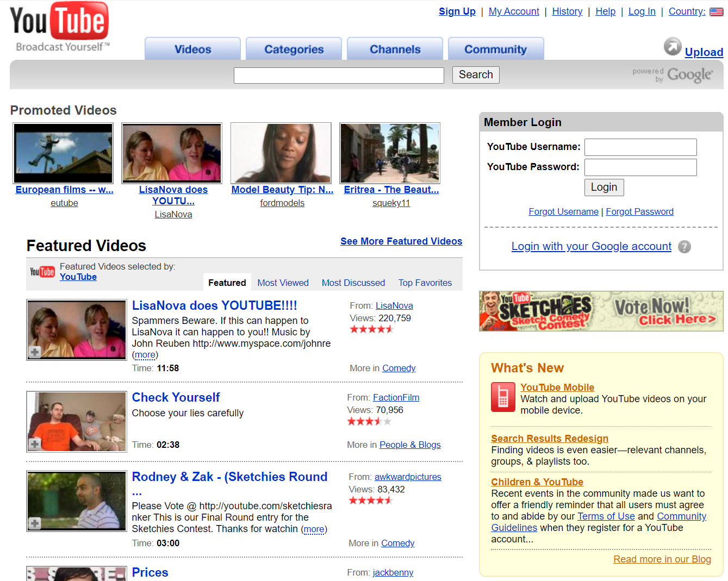Open Prices video title
The height and width of the screenshot is (581, 728).
point(150,572)
